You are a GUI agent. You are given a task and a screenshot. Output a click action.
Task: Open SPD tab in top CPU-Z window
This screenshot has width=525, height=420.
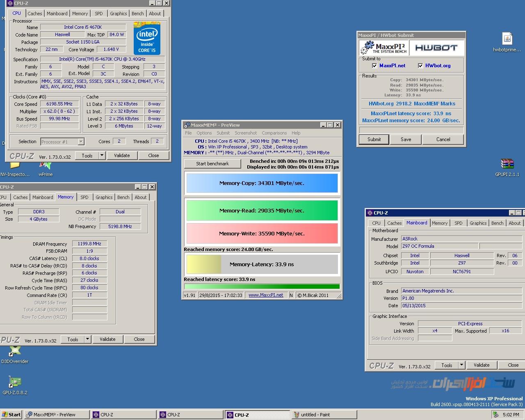(99, 14)
